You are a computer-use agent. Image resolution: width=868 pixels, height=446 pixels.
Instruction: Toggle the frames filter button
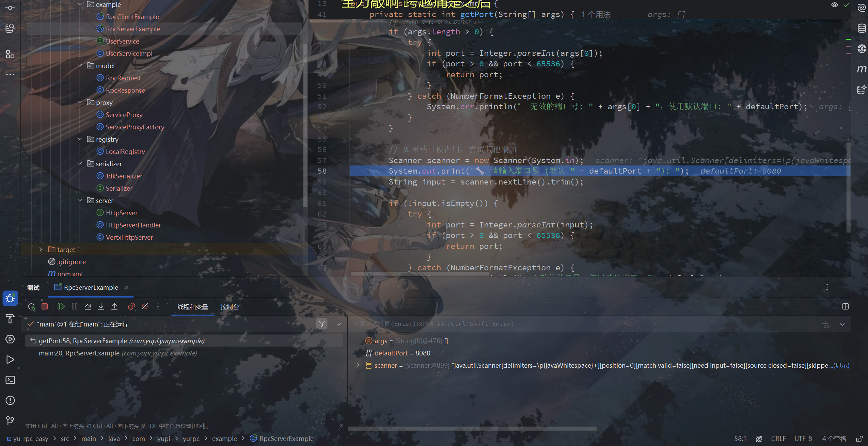[x=322, y=324]
